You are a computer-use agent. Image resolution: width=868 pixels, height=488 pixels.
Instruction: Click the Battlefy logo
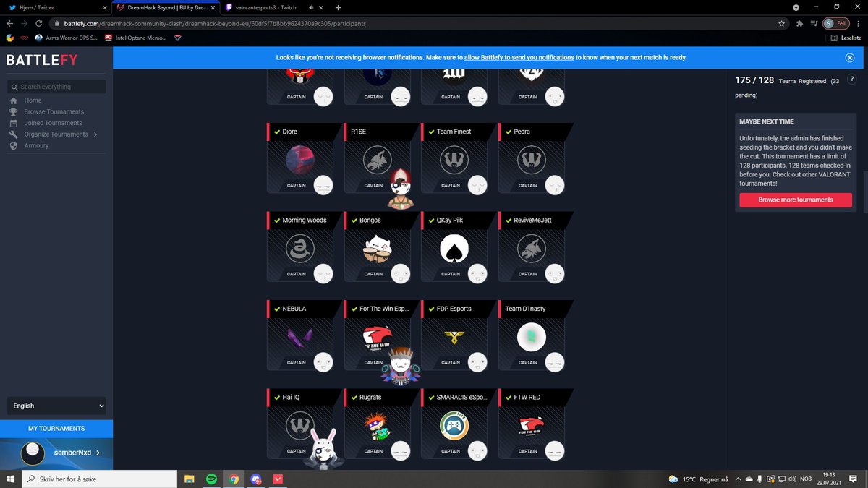[41, 60]
